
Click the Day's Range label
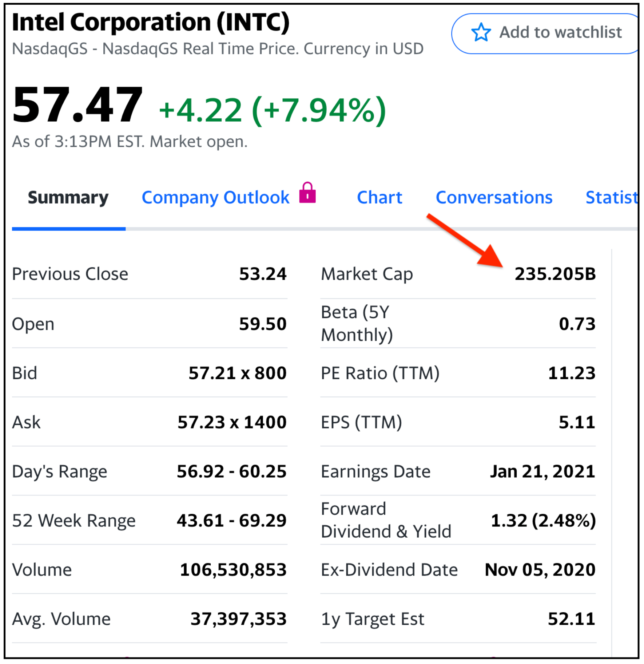tap(60, 472)
